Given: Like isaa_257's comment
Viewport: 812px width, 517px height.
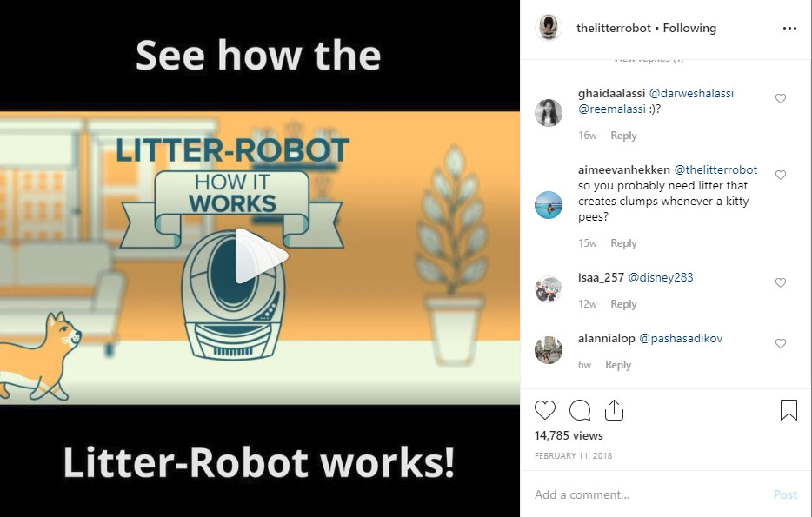Looking at the screenshot, I should [x=781, y=282].
